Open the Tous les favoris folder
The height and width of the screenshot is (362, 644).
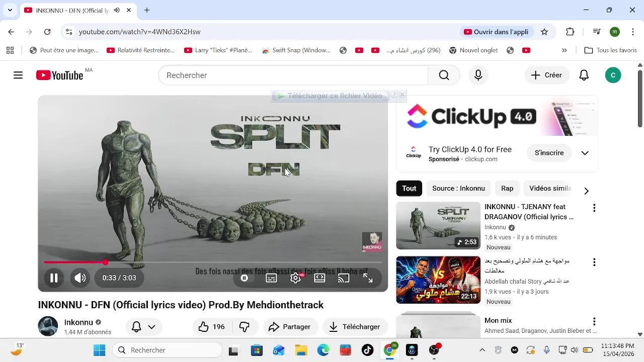[x=611, y=50]
